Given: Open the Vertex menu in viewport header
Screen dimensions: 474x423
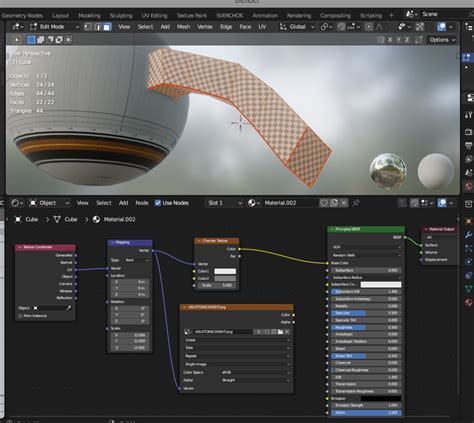Looking at the screenshot, I should 205,27.
